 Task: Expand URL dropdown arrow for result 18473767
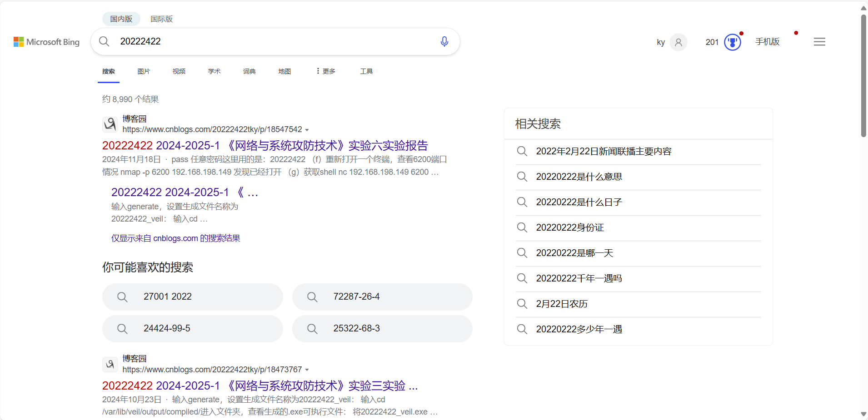point(307,370)
